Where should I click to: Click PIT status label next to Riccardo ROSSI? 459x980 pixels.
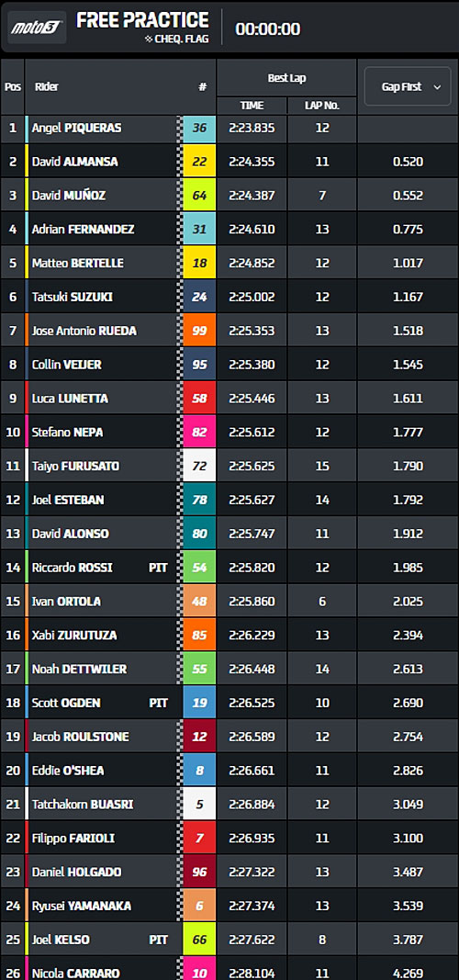tap(158, 568)
